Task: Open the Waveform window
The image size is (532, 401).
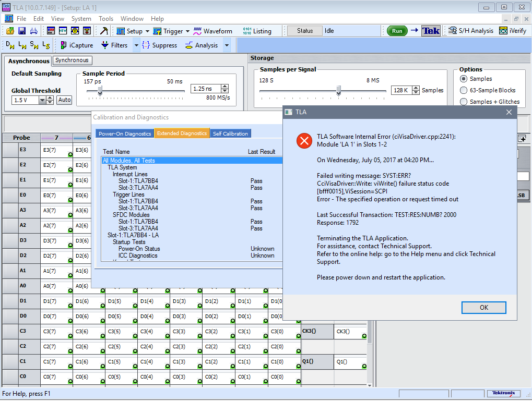Action: tap(212, 31)
